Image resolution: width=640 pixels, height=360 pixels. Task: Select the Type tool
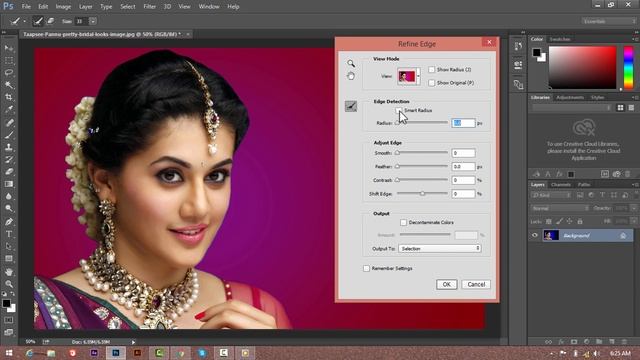(9, 234)
